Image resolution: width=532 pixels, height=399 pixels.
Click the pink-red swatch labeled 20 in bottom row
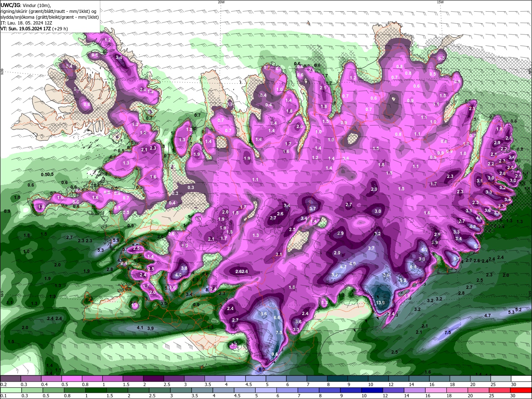(478, 390)
